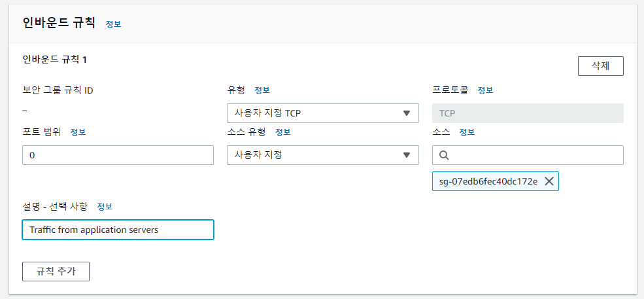Screen dimensions: 644x299
Task: Open the 정보 link next to 인바운드 규칙 heading
Action: pyautogui.click(x=113, y=24)
